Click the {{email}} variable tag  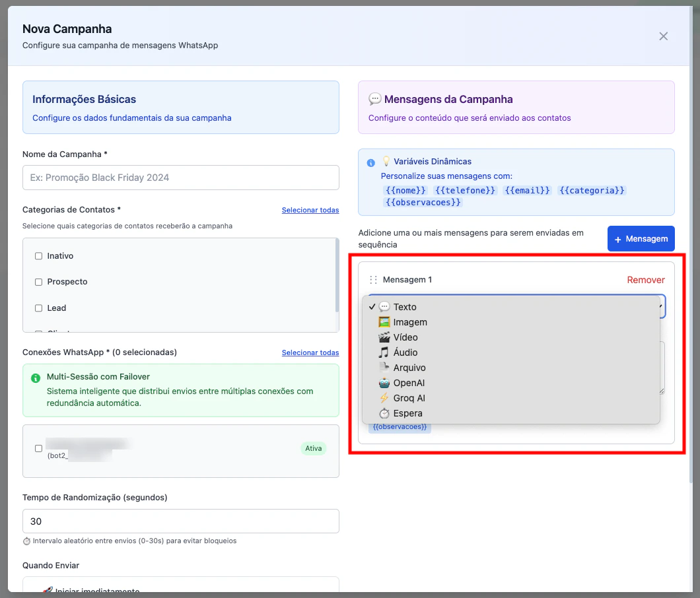coord(527,191)
